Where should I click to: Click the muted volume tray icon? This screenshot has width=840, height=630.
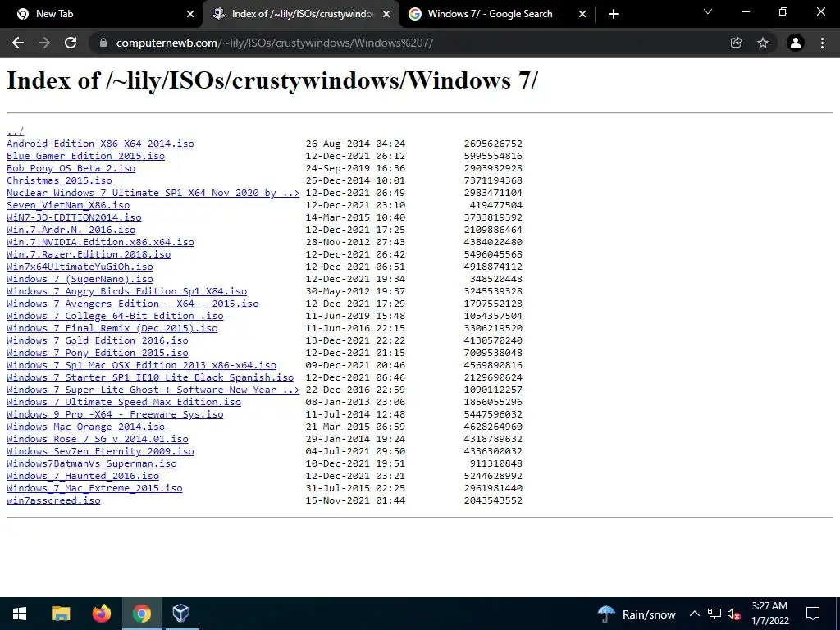pyautogui.click(x=733, y=614)
